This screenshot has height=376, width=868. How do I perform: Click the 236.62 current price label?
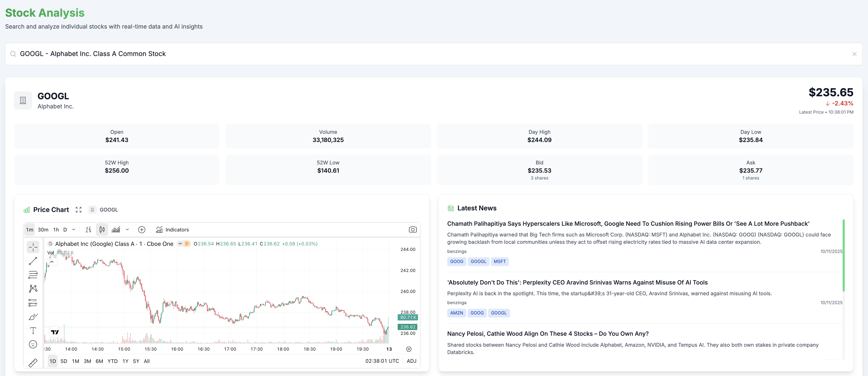407,327
